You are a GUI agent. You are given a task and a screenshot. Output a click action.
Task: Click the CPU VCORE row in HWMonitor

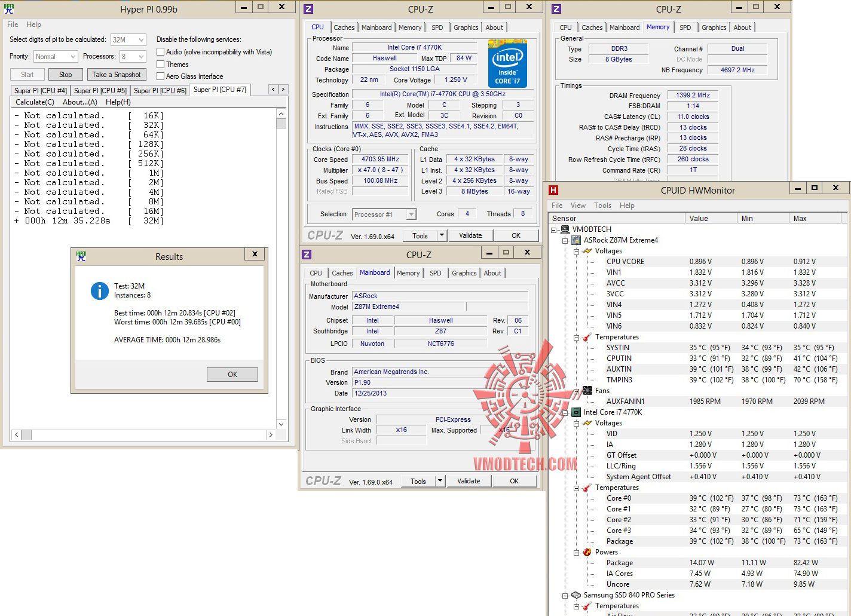pos(697,262)
